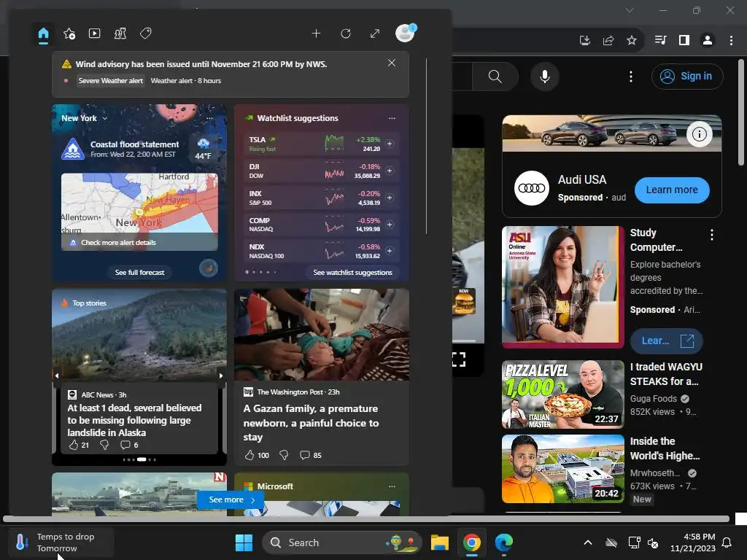The image size is (747, 560).
Task: Expand widgets board to full view
Action: (x=375, y=34)
